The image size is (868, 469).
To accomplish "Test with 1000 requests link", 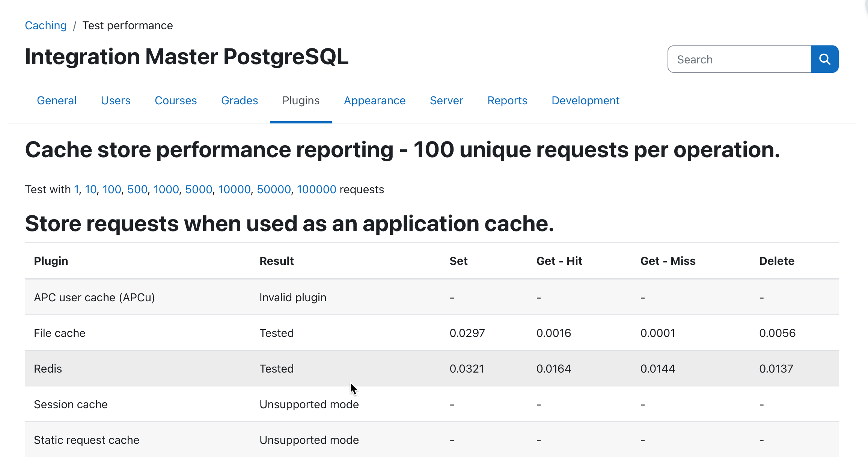I will (166, 189).
